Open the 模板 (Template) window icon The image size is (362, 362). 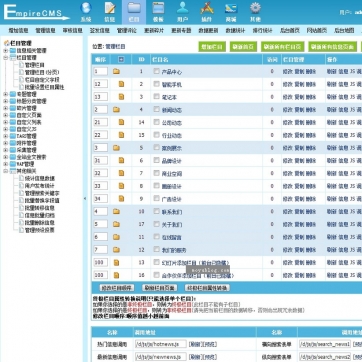158,12
